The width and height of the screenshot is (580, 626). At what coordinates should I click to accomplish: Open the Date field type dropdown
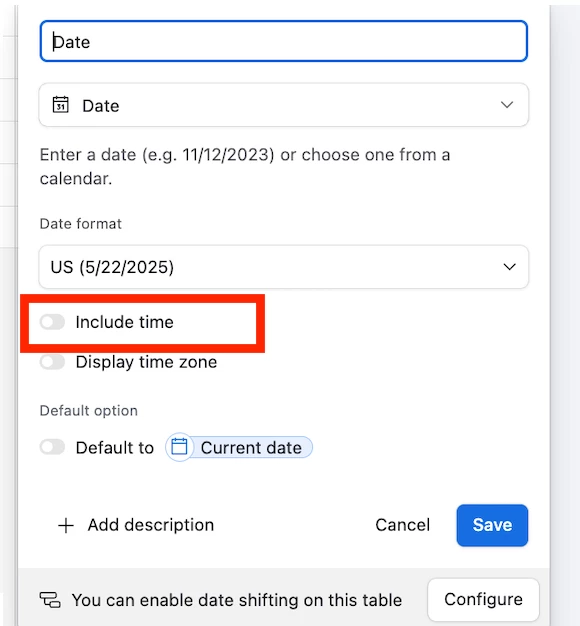click(x=284, y=105)
